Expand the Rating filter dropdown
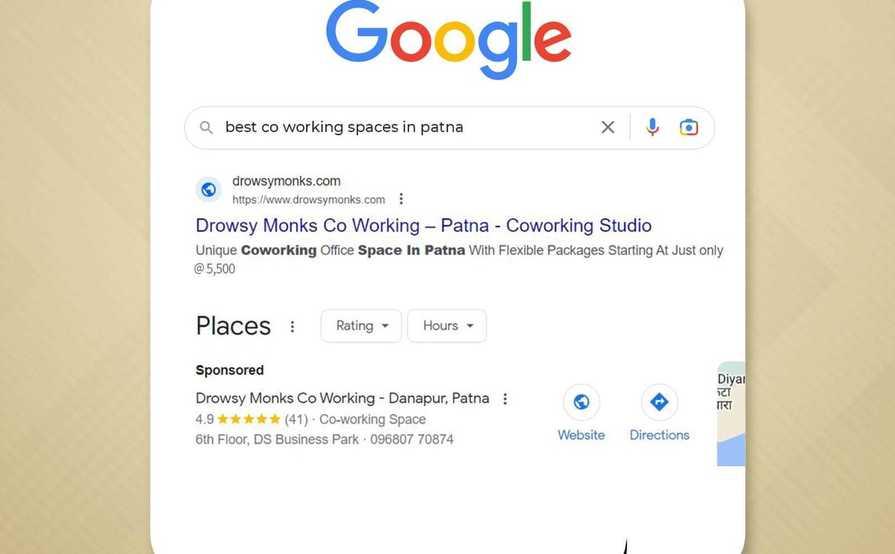The height and width of the screenshot is (554, 895). tap(361, 326)
